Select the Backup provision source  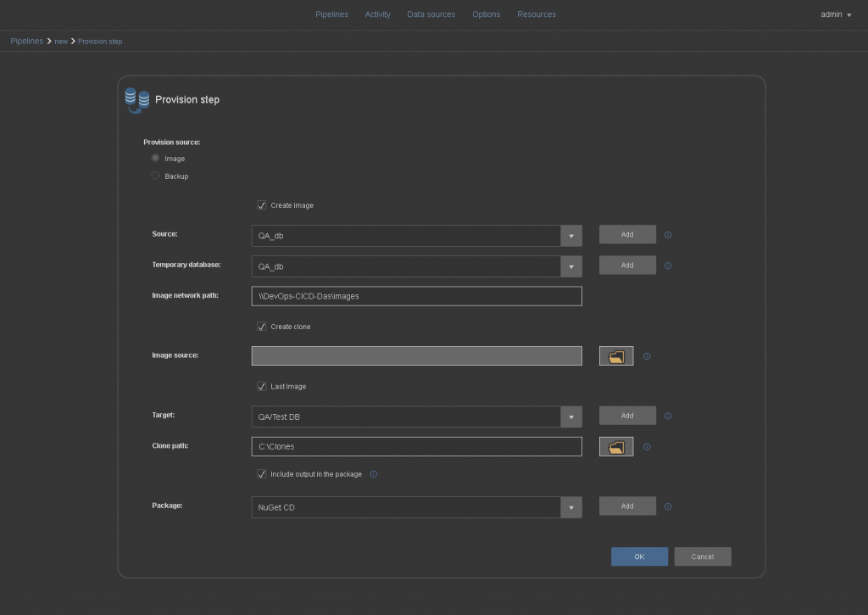[x=155, y=176]
